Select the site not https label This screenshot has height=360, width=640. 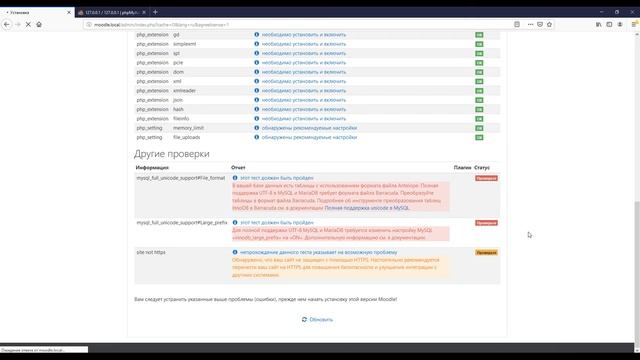point(151,253)
